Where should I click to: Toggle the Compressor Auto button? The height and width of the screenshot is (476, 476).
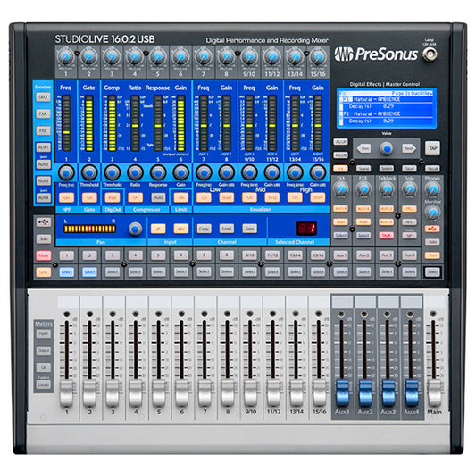(158, 197)
